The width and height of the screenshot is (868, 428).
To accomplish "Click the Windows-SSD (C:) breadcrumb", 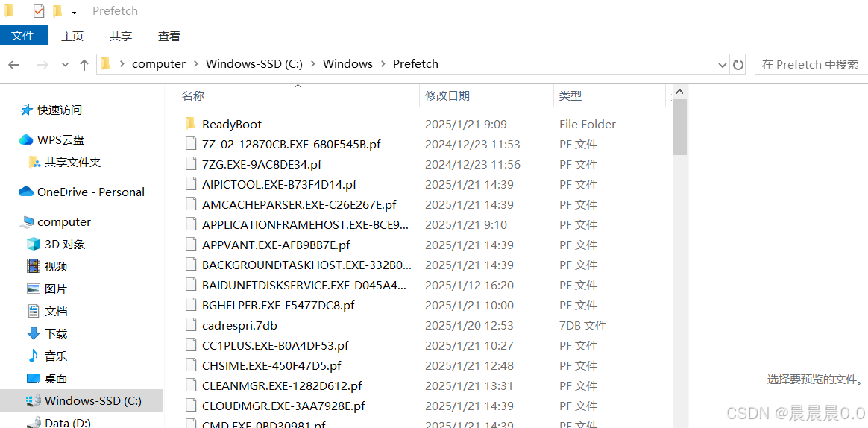I will [254, 63].
